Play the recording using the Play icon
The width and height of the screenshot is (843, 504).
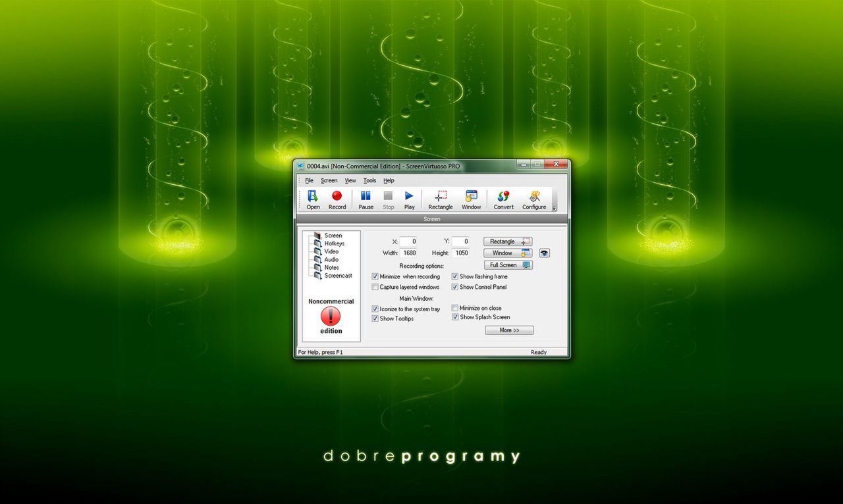(410, 199)
